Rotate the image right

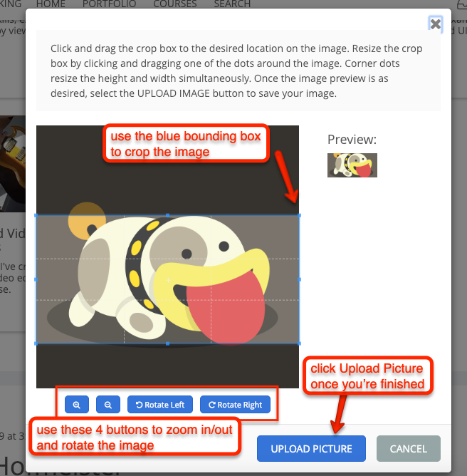[x=235, y=404]
